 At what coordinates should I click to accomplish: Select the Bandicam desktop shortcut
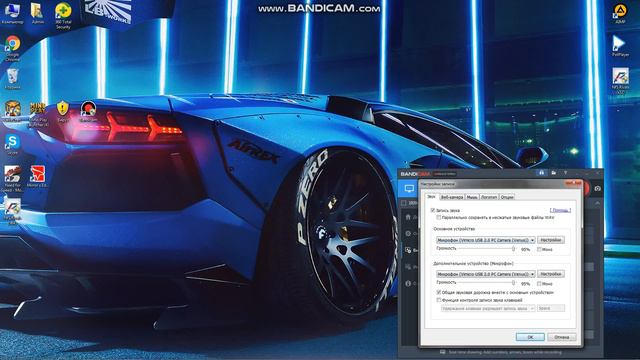88,111
